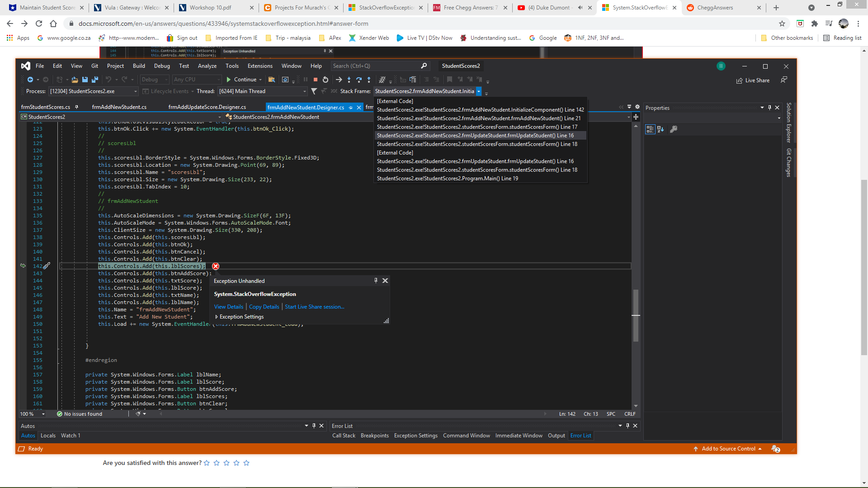Screen dimensions: 868x488
Task: Click the Save All icon
Action: point(94,80)
